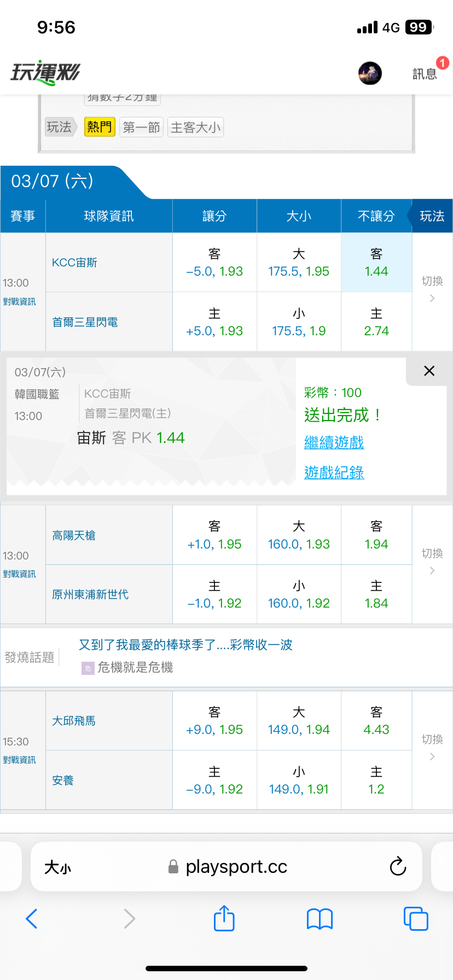Pick 主 2.74 moneyline odds
453x980 pixels.
(376, 322)
